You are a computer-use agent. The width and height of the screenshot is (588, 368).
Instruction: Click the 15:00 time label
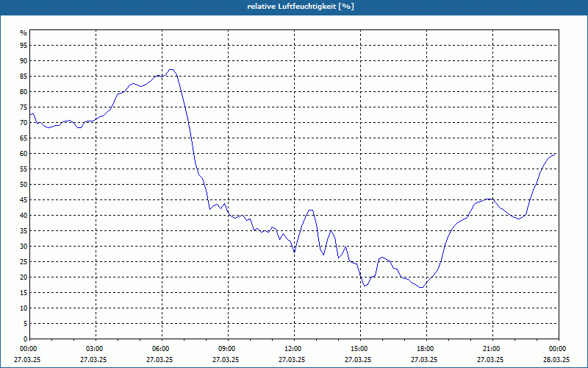[x=360, y=349]
